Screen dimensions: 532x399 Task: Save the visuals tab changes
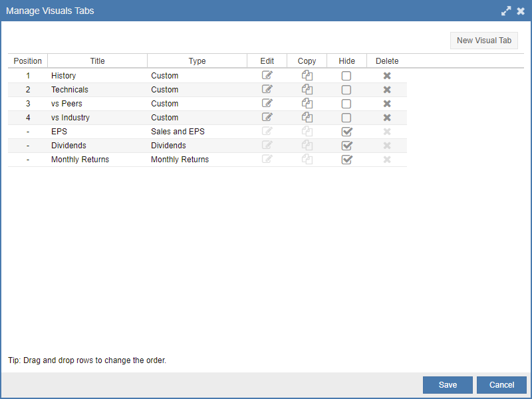tap(448, 385)
